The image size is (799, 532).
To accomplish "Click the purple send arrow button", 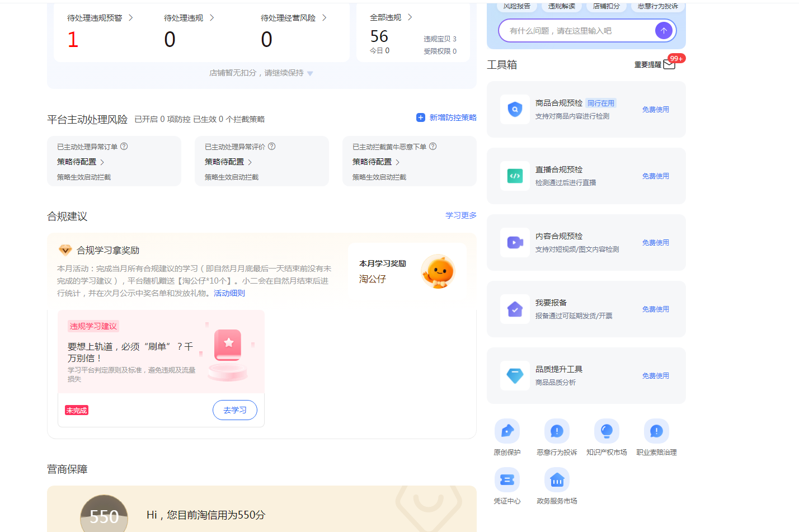I will coord(664,31).
